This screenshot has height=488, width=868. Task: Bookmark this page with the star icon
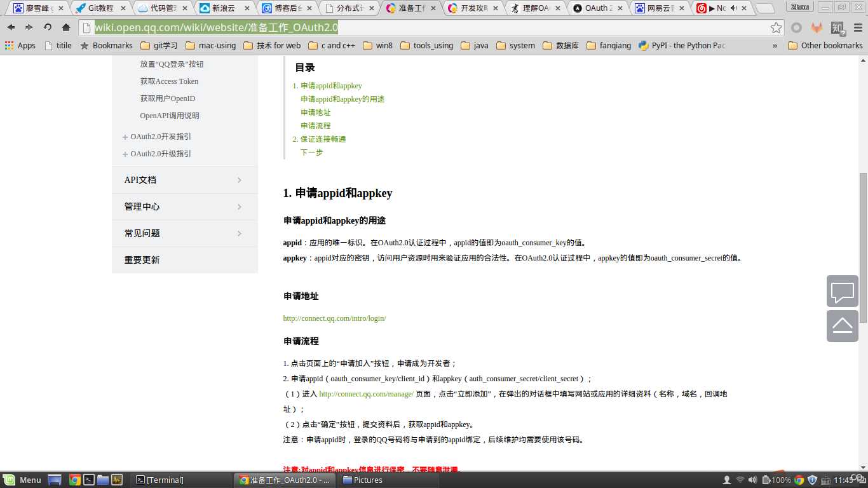776,27
